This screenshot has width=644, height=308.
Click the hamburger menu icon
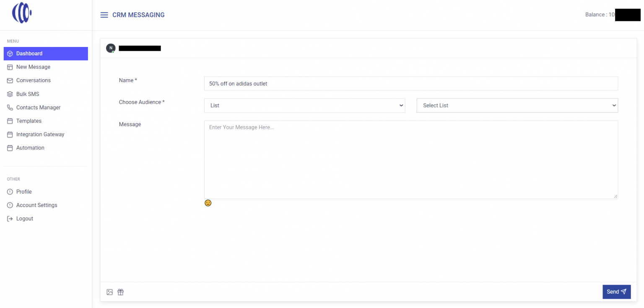click(104, 15)
